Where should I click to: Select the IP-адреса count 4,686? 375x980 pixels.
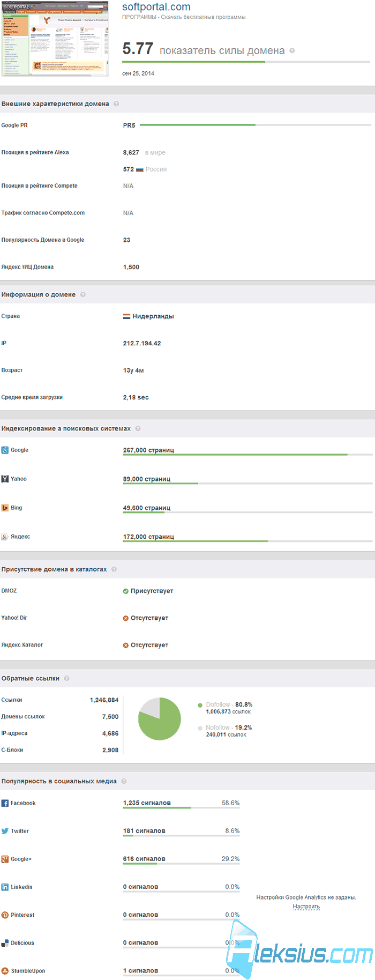(110, 733)
